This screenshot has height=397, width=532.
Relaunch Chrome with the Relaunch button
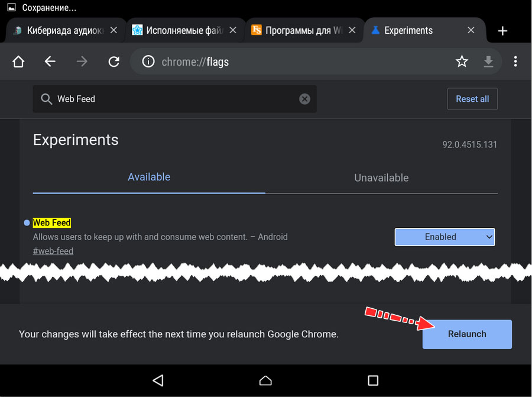point(467,334)
